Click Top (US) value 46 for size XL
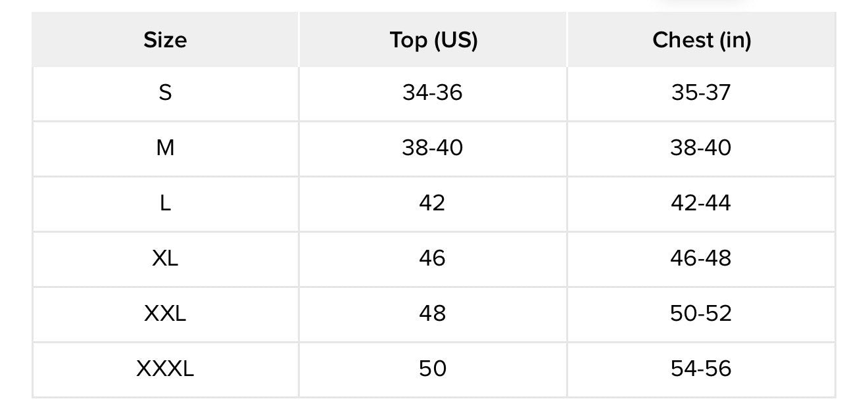Image resolution: width=868 pixels, height=403 pixels. coord(432,258)
